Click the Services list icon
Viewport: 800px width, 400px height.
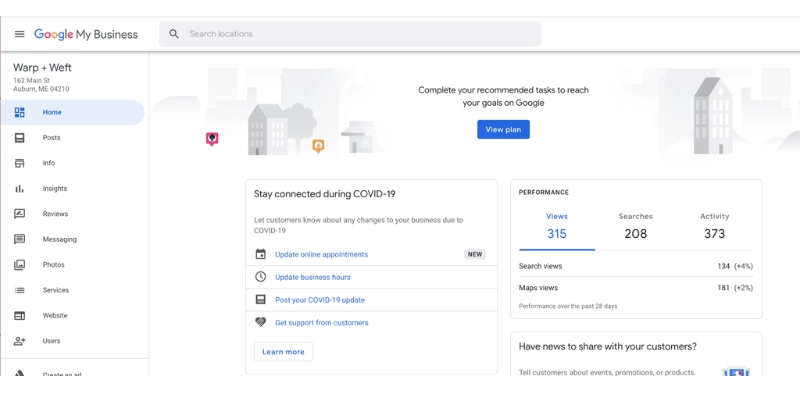click(x=19, y=290)
